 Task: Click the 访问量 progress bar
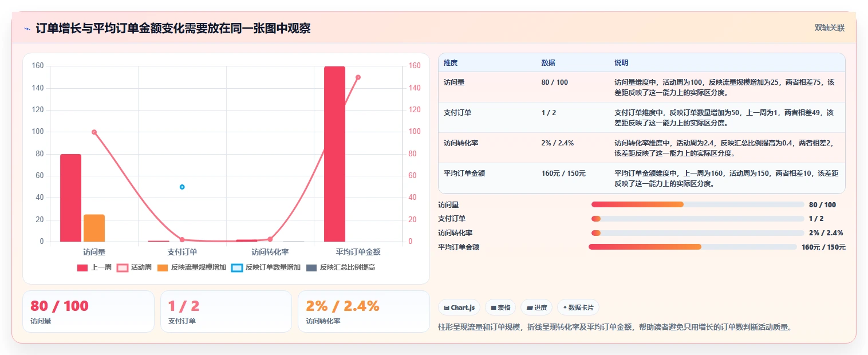698,204
